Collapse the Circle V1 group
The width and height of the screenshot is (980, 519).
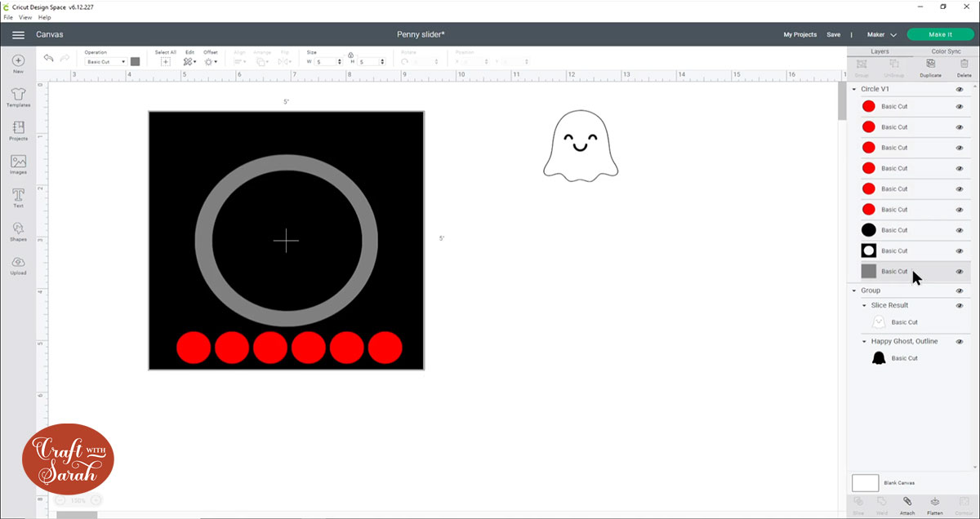[x=854, y=88]
